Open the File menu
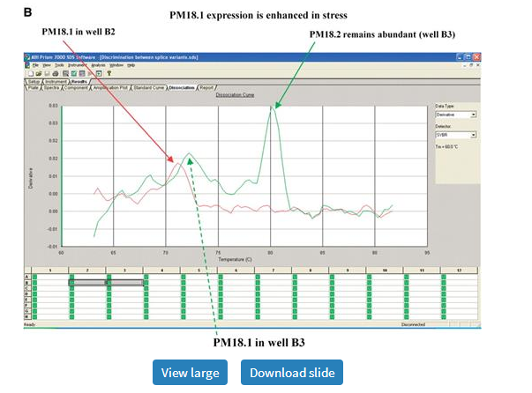532x393 pixels. click(x=36, y=65)
